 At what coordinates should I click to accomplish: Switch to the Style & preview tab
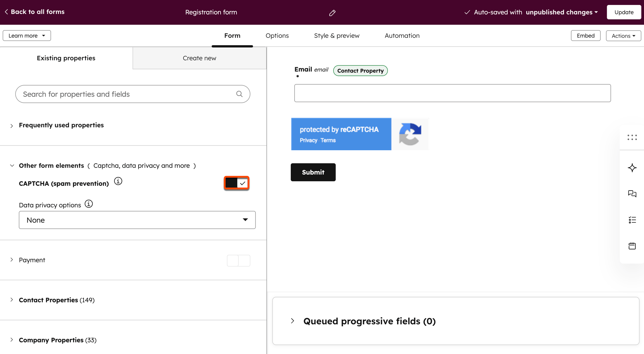(x=337, y=35)
